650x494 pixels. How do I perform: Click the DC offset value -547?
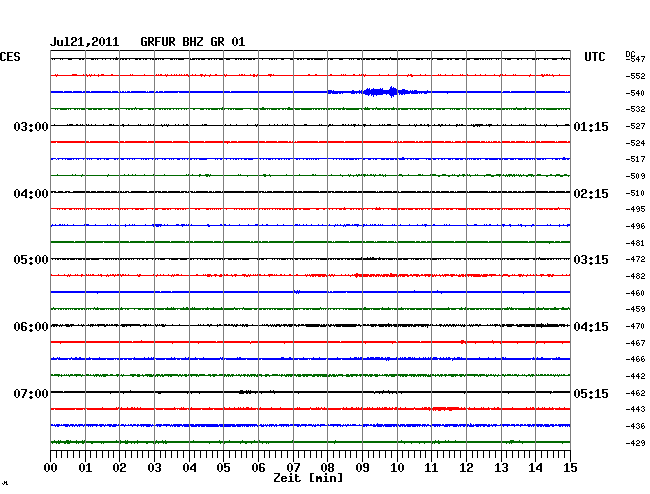coord(635,59)
